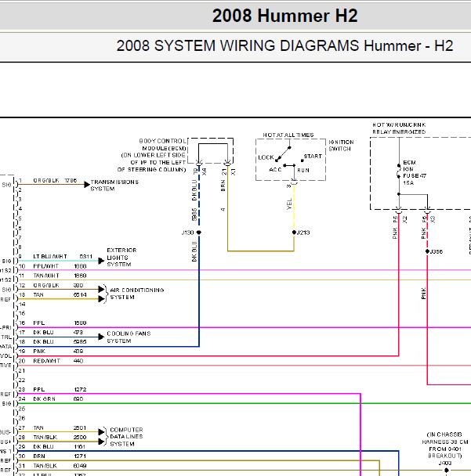Viewport: 471px width, 476px height.
Task: Click 'HOT W/ RUN/CRNK RELAY ENERGIZED' label
Action: click(399, 128)
